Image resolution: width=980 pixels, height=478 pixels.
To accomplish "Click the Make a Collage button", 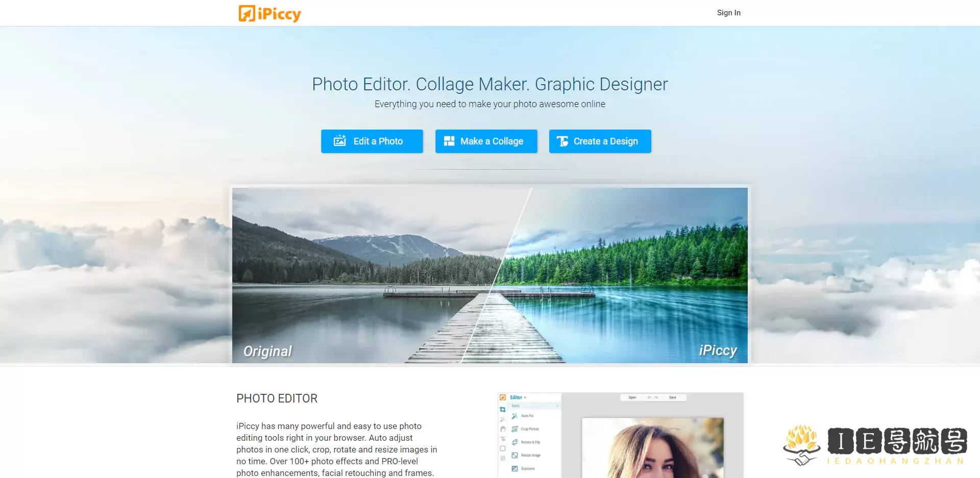I will pyautogui.click(x=486, y=141).
